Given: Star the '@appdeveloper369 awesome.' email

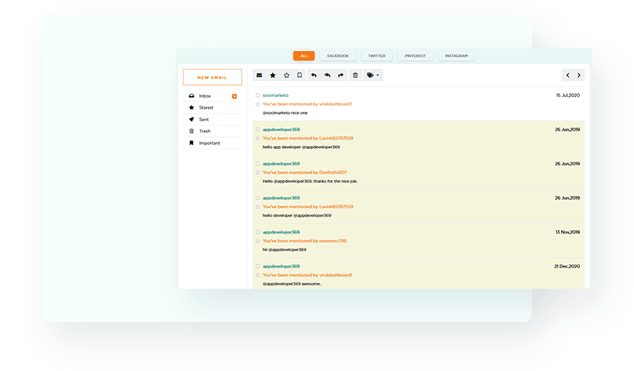Looking at the screenshot, I should pos(258,275).
